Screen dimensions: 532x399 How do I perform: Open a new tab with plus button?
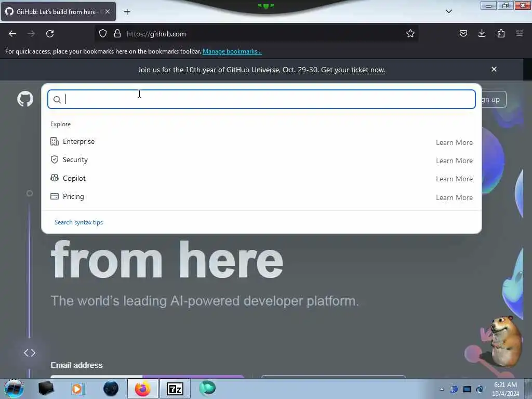(x=127, y=12)
